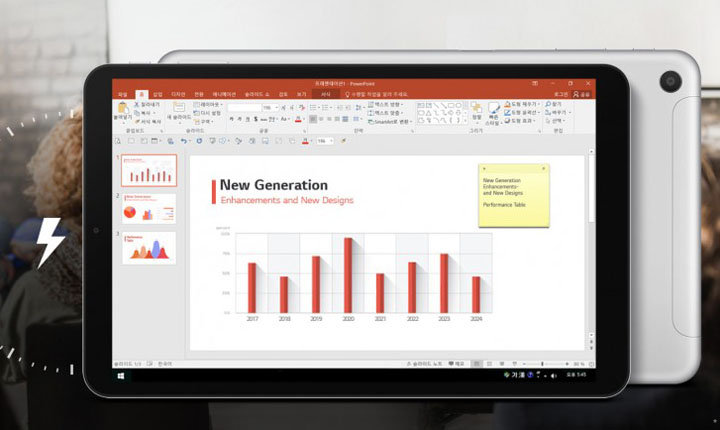Switch to the Design ribbon tab
This screenshot has height=430, width=720.
pos(178,94)
